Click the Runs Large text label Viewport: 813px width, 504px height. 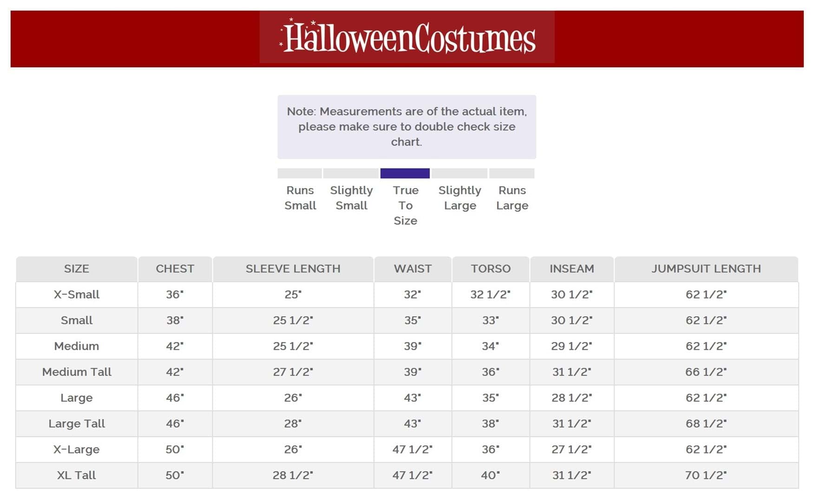pos(512,198)
